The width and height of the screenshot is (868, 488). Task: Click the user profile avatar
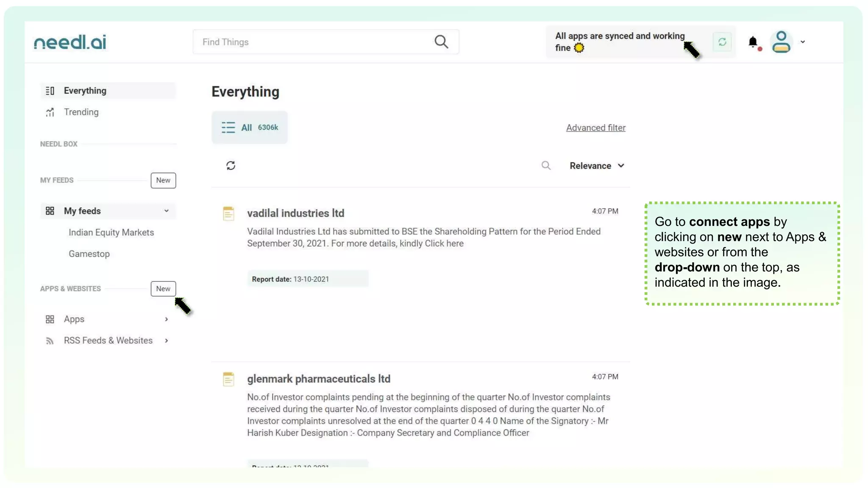click(781, 42)
